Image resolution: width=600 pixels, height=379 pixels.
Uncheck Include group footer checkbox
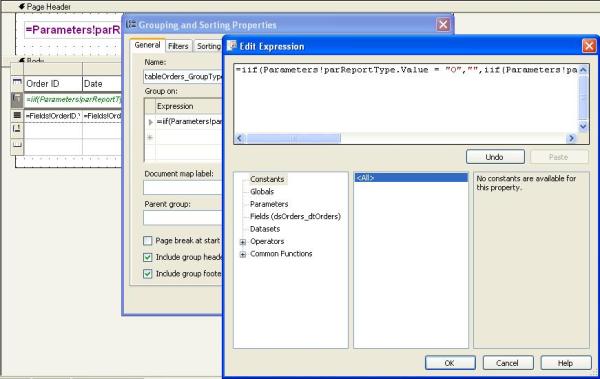[148, 274]
